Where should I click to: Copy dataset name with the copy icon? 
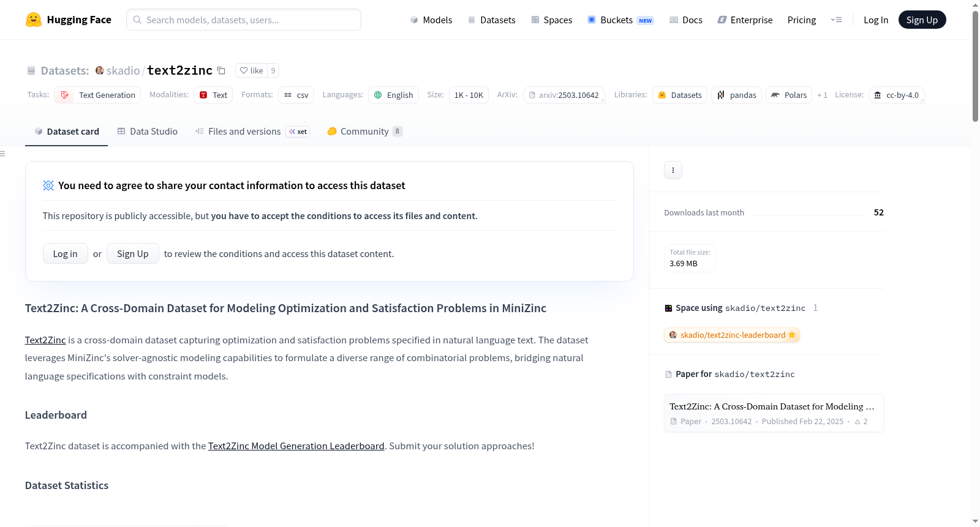coord(221,70)
